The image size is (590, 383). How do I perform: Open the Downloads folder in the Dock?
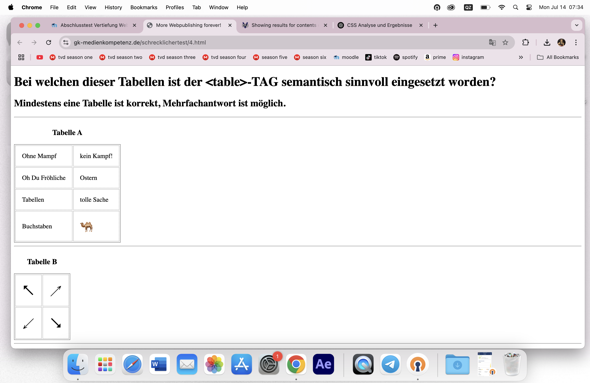pos(457,364)
